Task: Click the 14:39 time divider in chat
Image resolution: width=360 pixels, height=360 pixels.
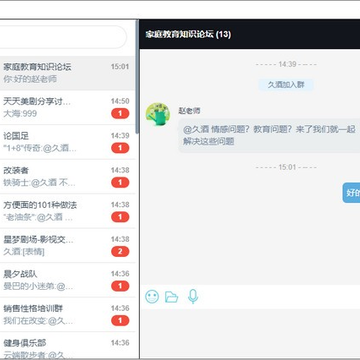Action: (287, 64)
